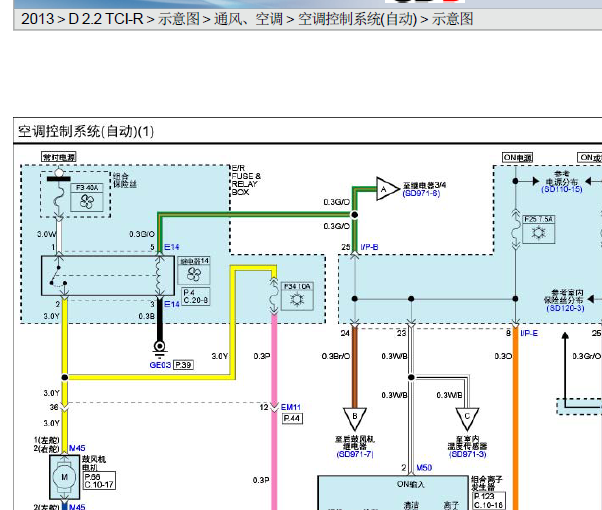Viewport: 602px width, 510px height.
Task: Click the 常时电源 power label box
Action: [x=59, y=157]
